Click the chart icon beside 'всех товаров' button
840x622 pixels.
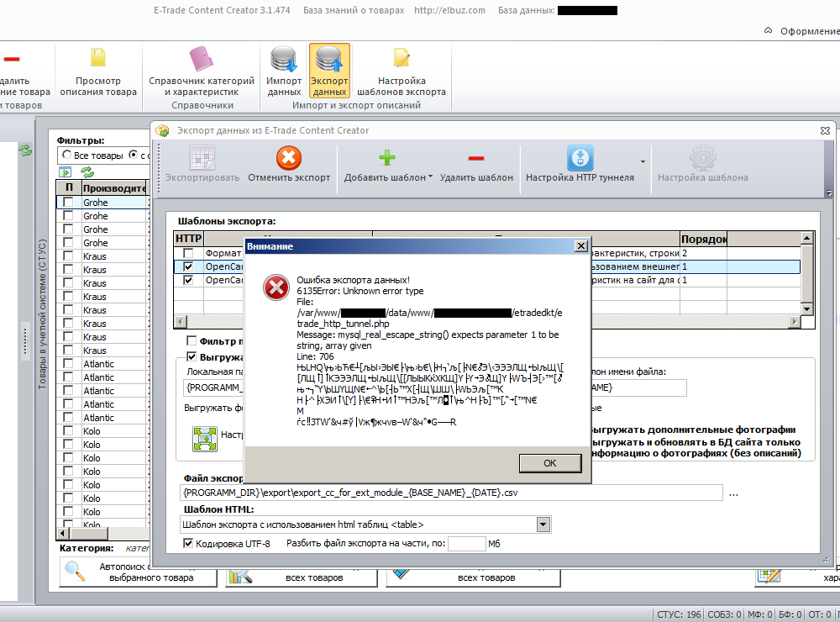[x=240, y=577]
